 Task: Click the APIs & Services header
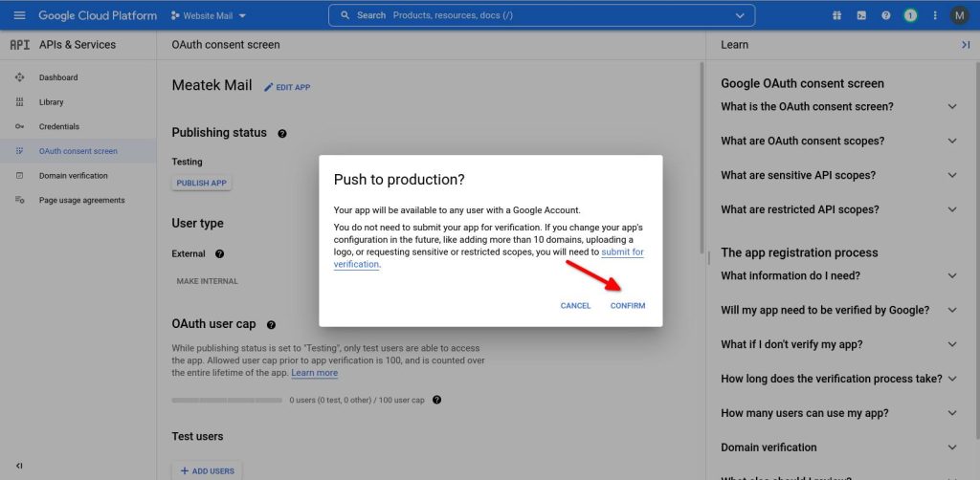pos(78,45)
